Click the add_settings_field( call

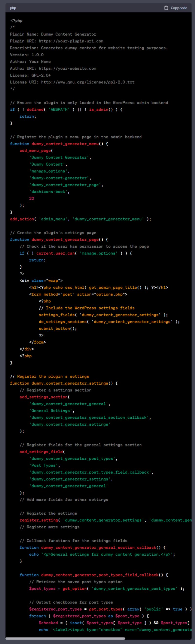click(x=42, y=452)
